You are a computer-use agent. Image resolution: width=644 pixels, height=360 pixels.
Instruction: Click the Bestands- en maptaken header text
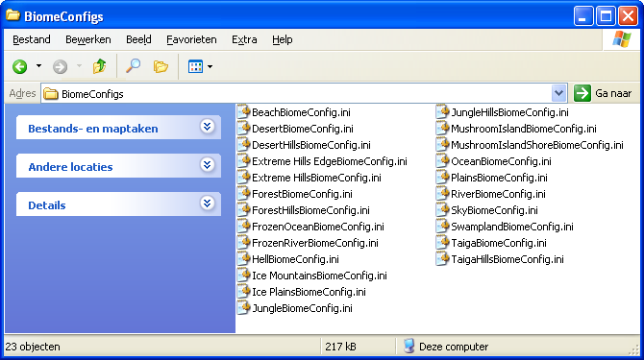pos(93,129)
